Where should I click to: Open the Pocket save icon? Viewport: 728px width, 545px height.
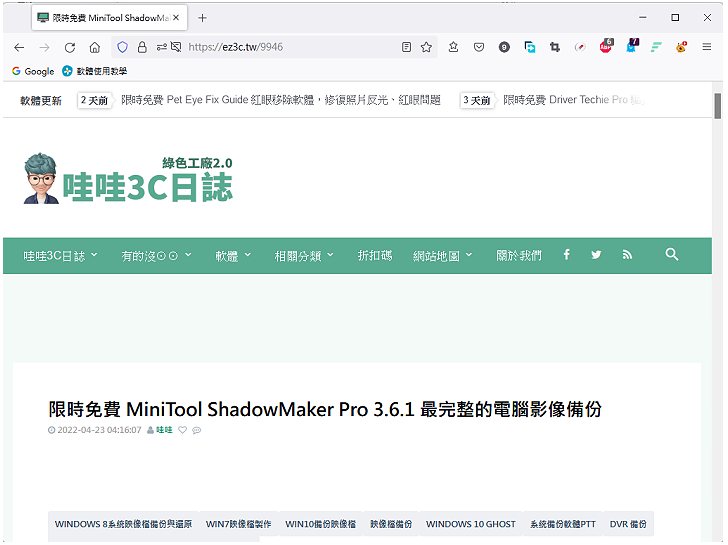tap(479, 47)
